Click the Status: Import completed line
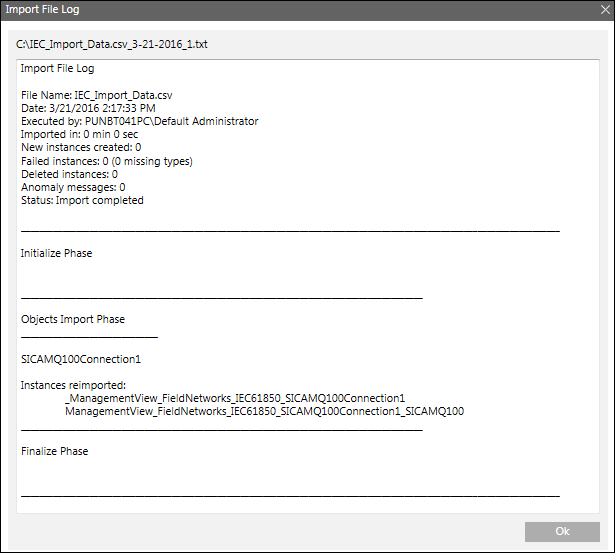Viewport: 615px width, 553px height. [82, 200]
